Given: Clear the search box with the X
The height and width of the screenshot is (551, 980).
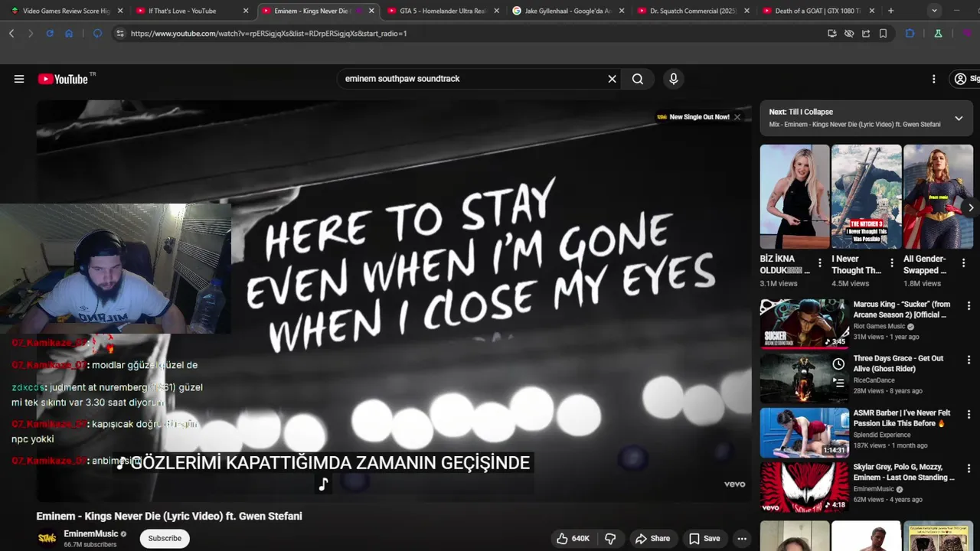Looking at the screenshot, I should pos(612,79).
